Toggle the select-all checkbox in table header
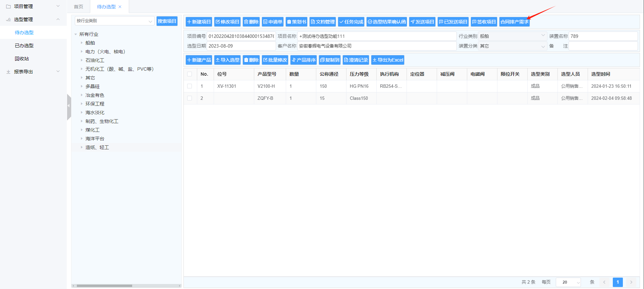 (190, 74)
